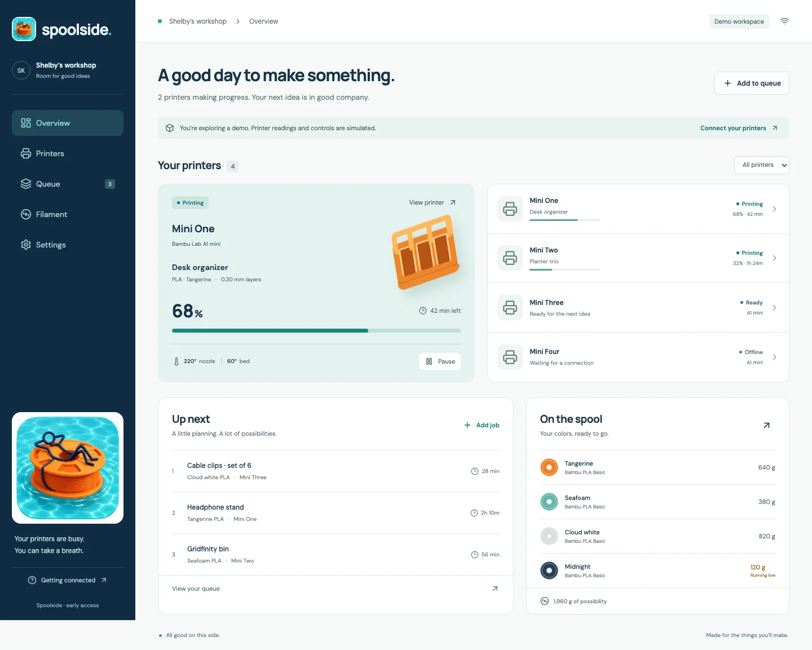This screenshot has width=812, height=650.
Task: Click the demo notice cube icon
Action: point(170,128)
